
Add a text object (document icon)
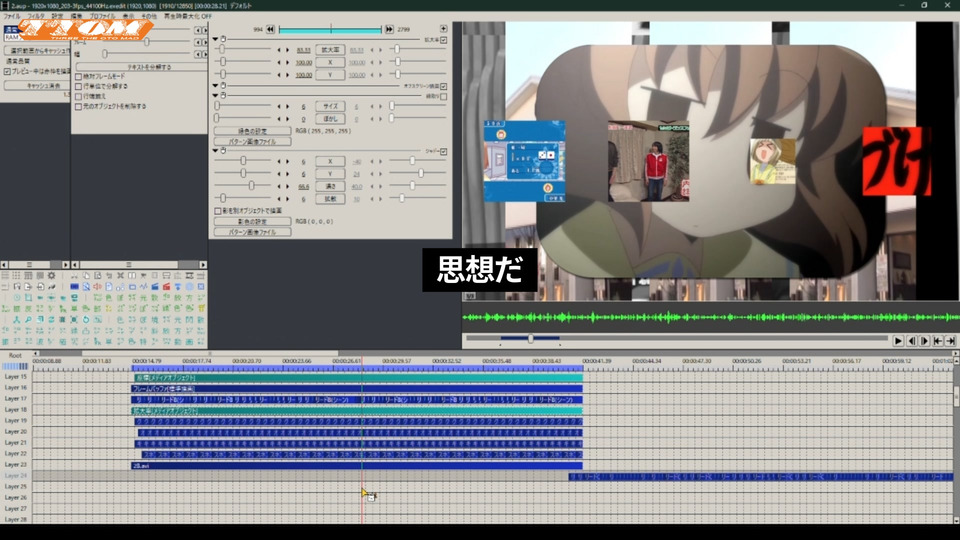[109, 287]
